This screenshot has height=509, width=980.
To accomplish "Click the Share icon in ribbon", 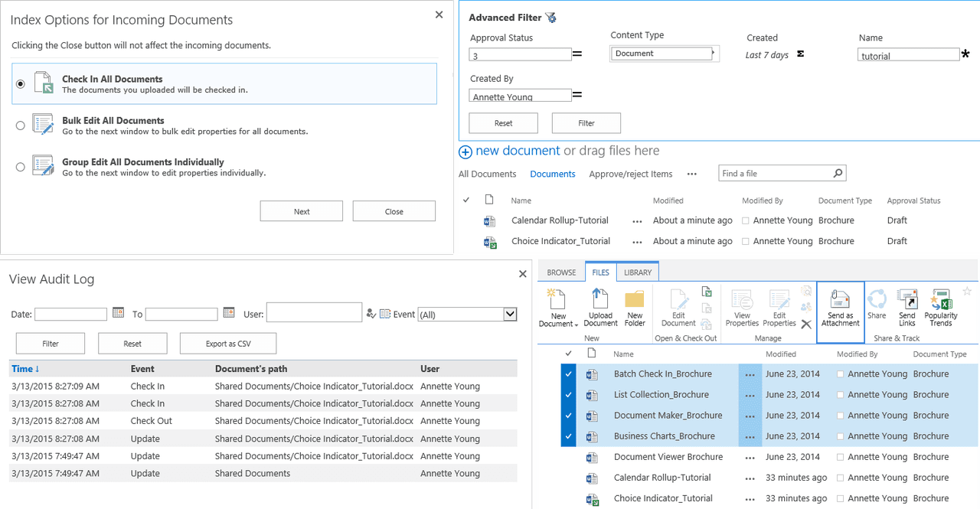I will tap(877, 299).
